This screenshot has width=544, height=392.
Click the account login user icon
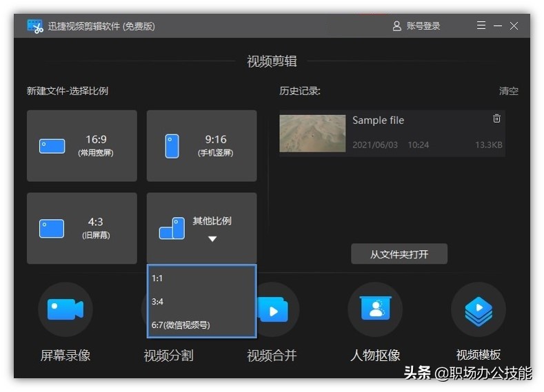pyautogui.click(x=396, y=26)
